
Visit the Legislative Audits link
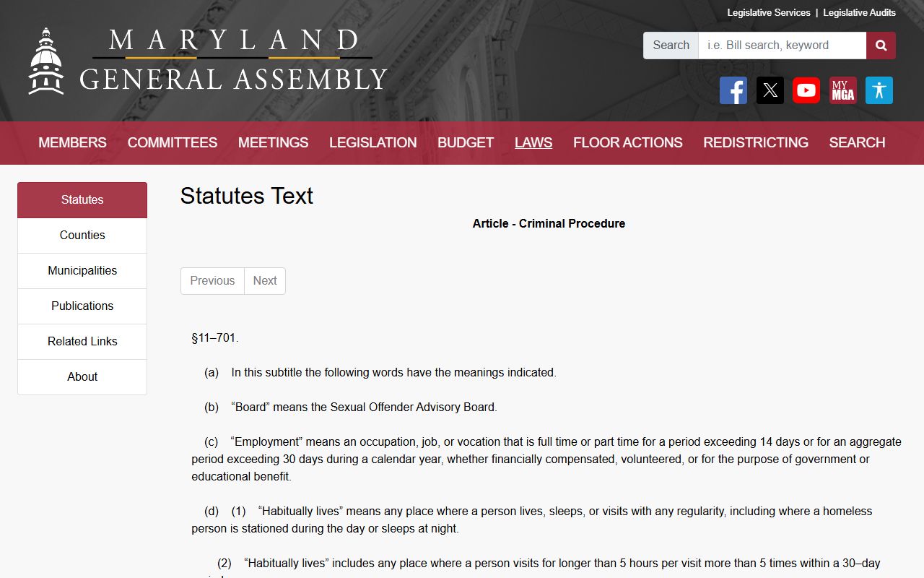(x=859, y=13)
